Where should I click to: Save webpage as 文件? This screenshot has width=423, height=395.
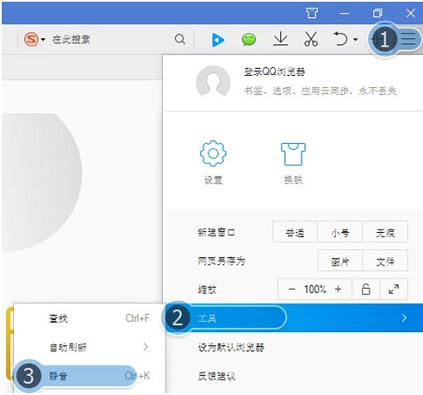[x=385, y=261]
